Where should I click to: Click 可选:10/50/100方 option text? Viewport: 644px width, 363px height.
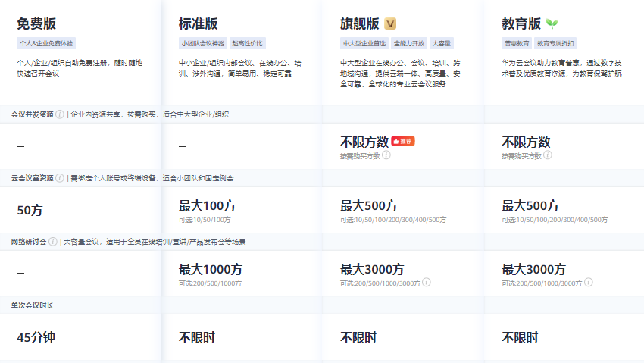click(x=205, y=220)
